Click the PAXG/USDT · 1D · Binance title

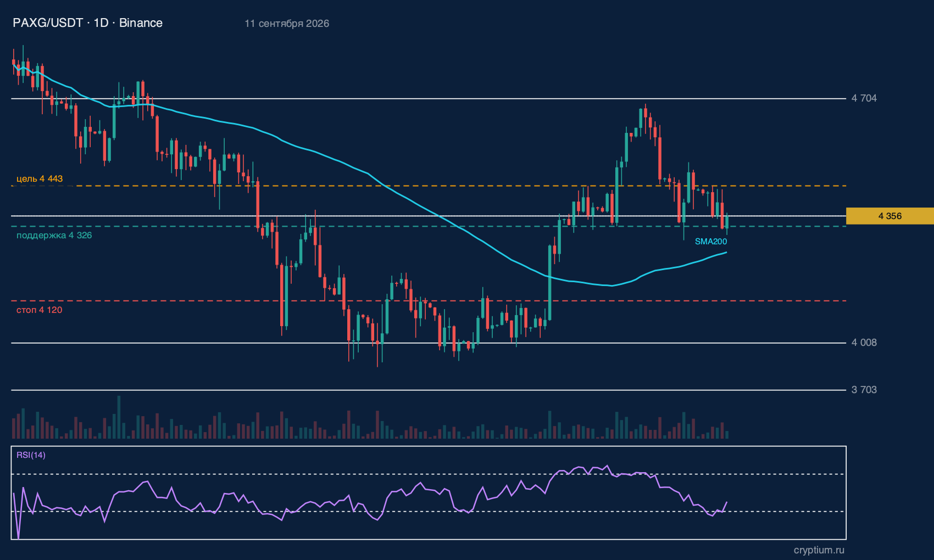point(87,23)
